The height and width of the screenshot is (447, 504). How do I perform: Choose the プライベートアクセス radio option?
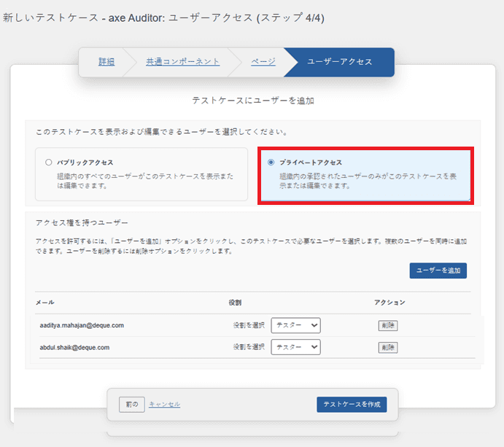271,163
